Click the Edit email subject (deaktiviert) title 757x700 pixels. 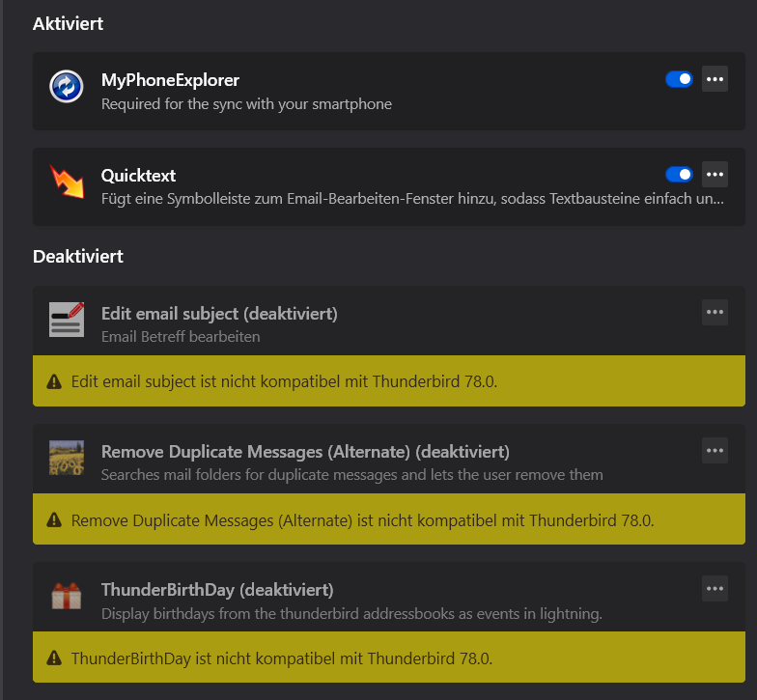point(219,314)
